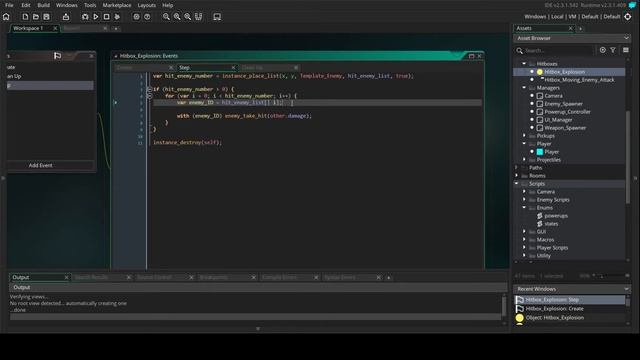The height and width of the screenshot is (360, 640).
Task: Run the game with the play icon
Action: [x=96, y=17]
